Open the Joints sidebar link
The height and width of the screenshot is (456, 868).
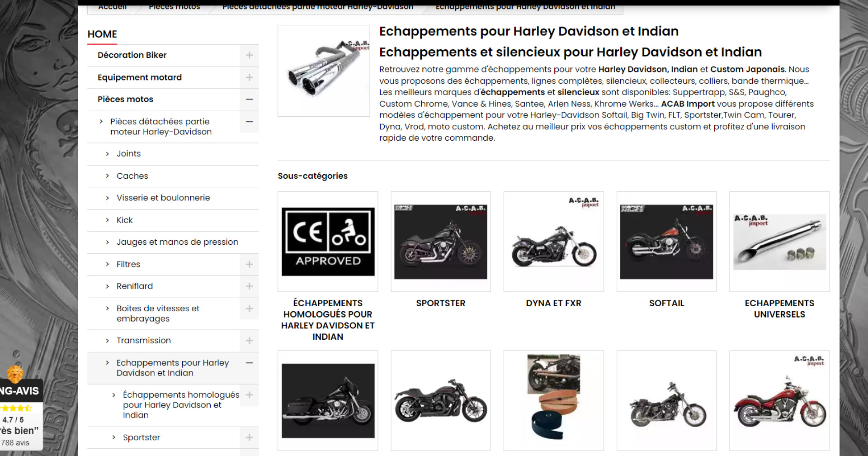click(128, 154)
